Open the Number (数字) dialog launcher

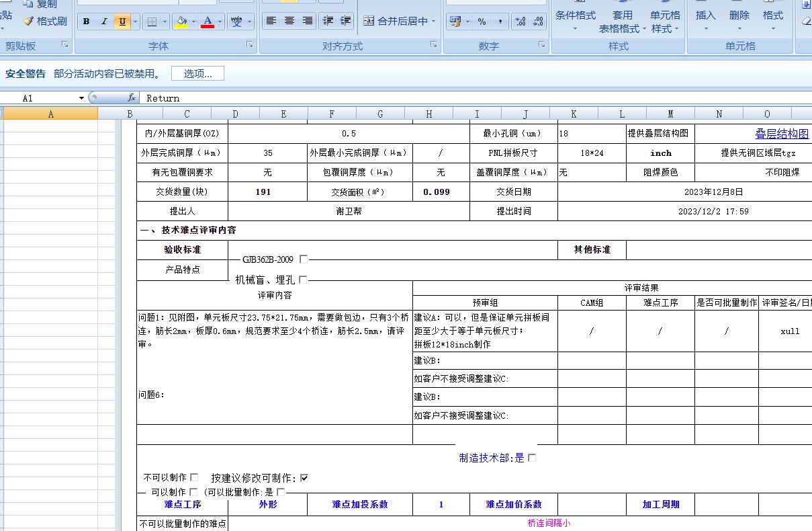[x=543, y=45]
